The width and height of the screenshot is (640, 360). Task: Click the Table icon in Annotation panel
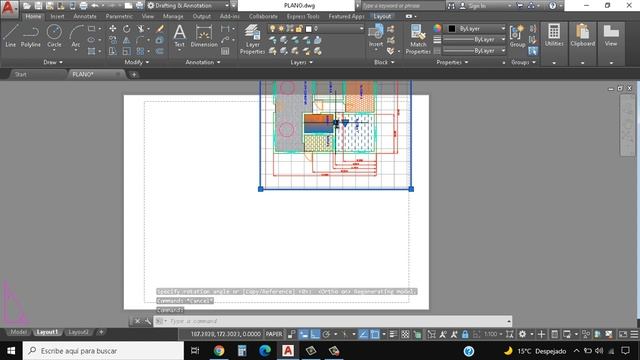pos(225,51)
